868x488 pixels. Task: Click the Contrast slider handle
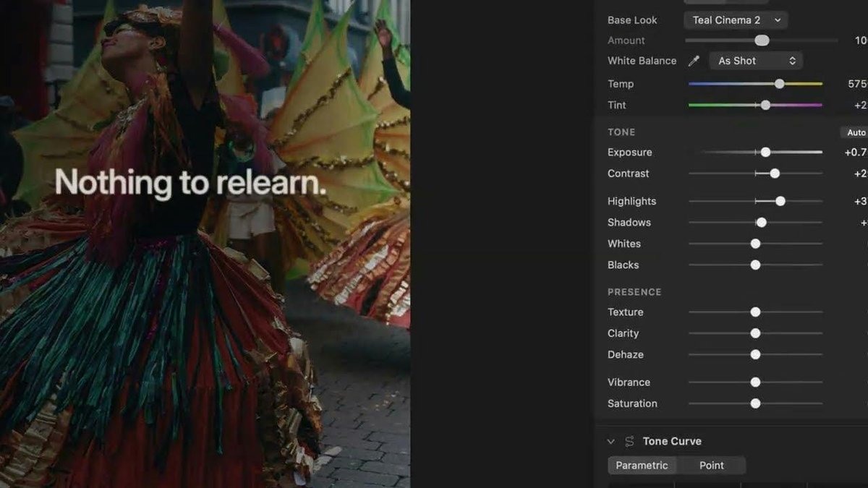coord(775,174)
